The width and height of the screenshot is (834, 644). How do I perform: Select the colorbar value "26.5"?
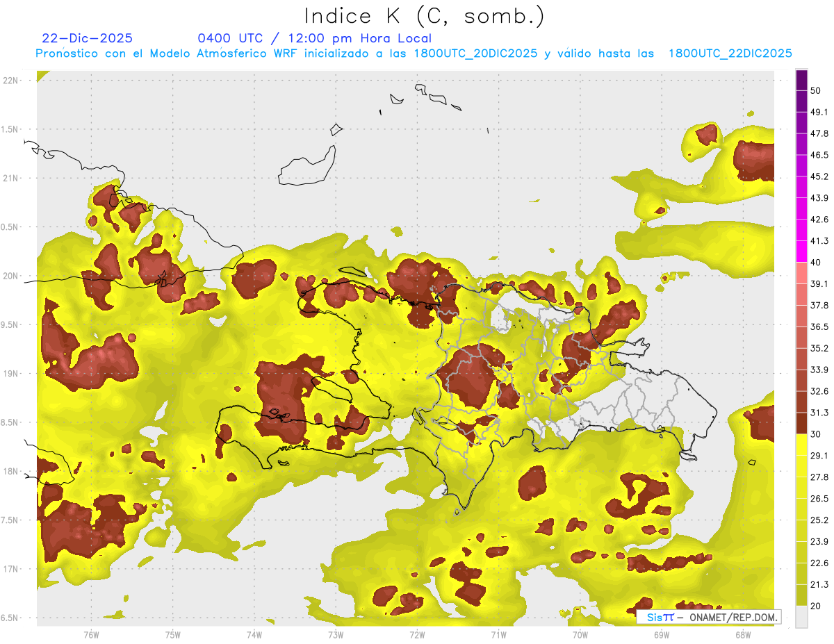[x=819, y=499]
